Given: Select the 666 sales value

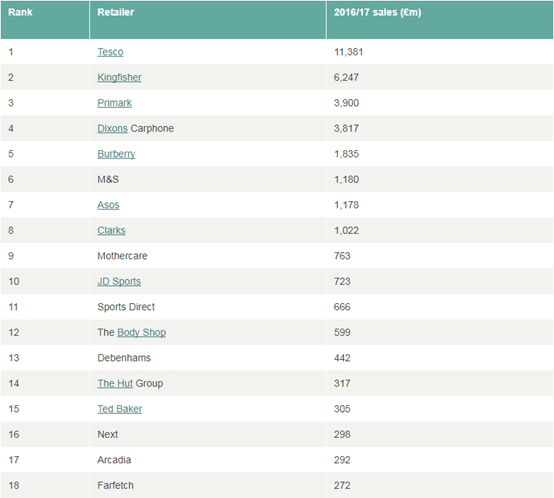Looking at the screenshot, I should tap(342, 307).
